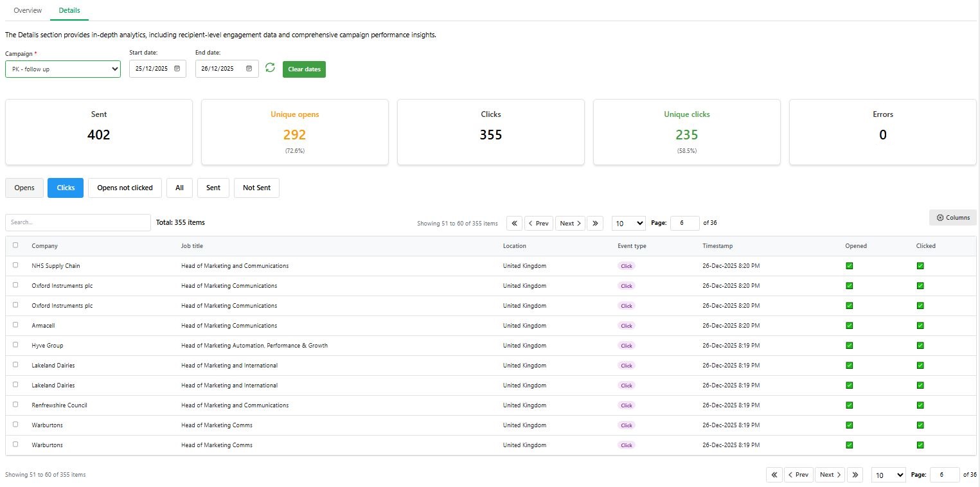
Task: Open the top page size dropdown
Action: coord(628,223)
